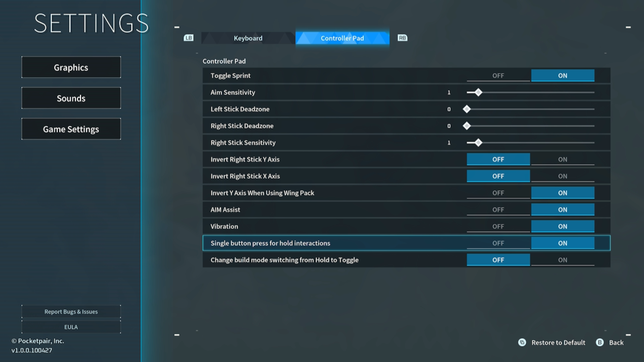Click the Right Stick Sensitivity label

pos(243,142)
